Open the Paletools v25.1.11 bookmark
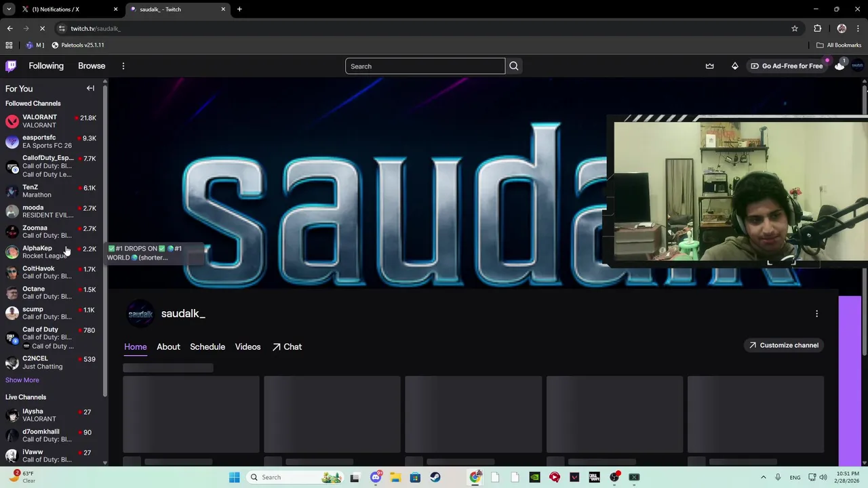 tap(78, 45)
